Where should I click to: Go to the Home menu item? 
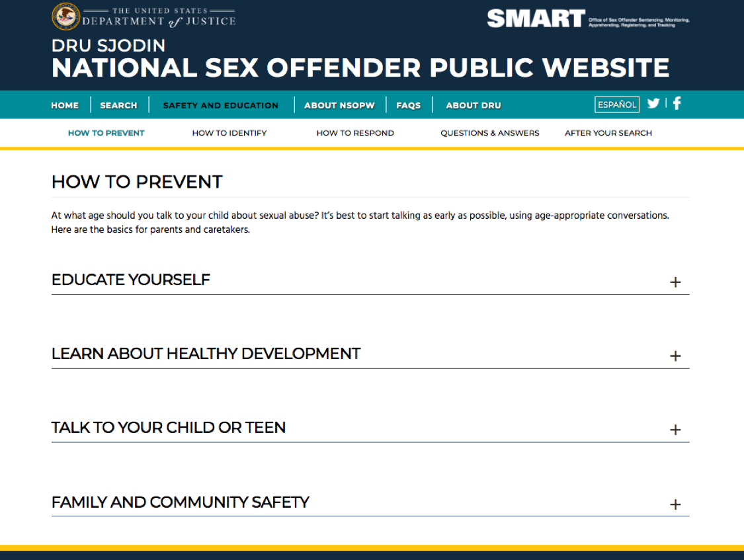pyautogui.click(x=65, y=105)
